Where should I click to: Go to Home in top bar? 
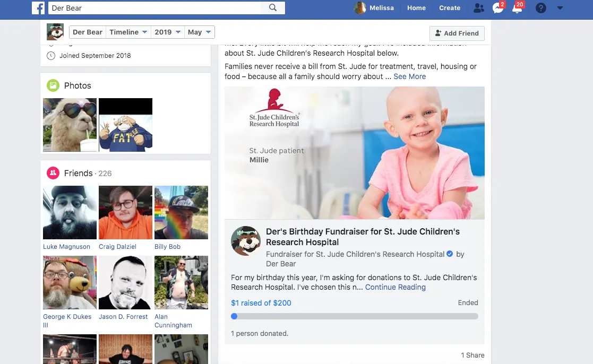[x=416, y=8]
